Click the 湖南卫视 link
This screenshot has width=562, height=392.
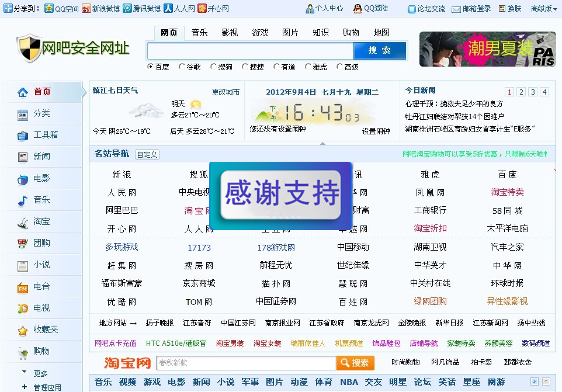coord(431,247)
